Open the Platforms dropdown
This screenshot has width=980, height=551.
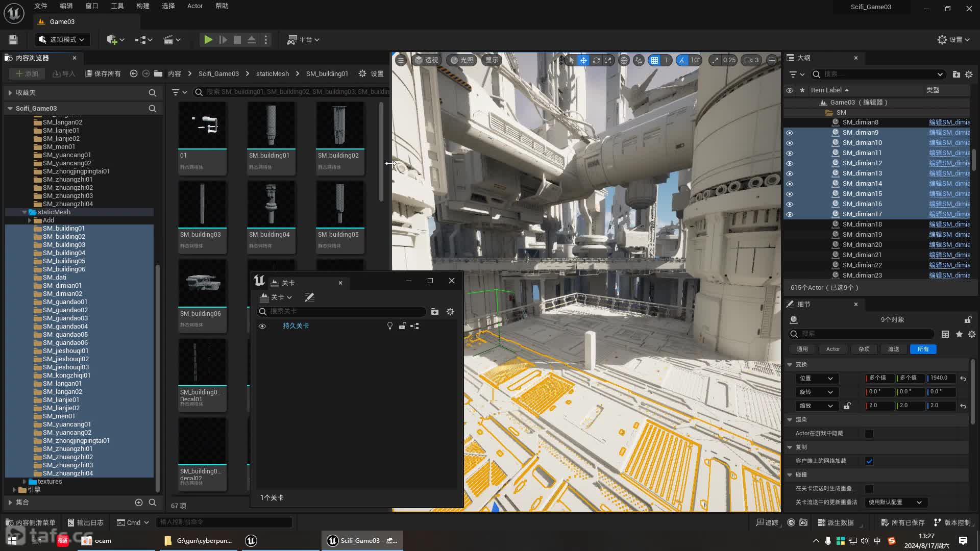click(303, 40)
